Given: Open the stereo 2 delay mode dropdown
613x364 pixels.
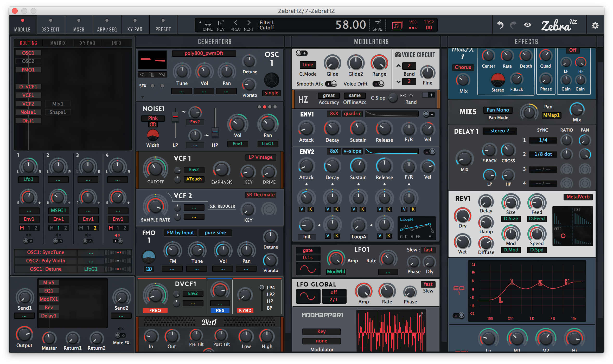Looking at the screenshot, I should pos(500,131).
